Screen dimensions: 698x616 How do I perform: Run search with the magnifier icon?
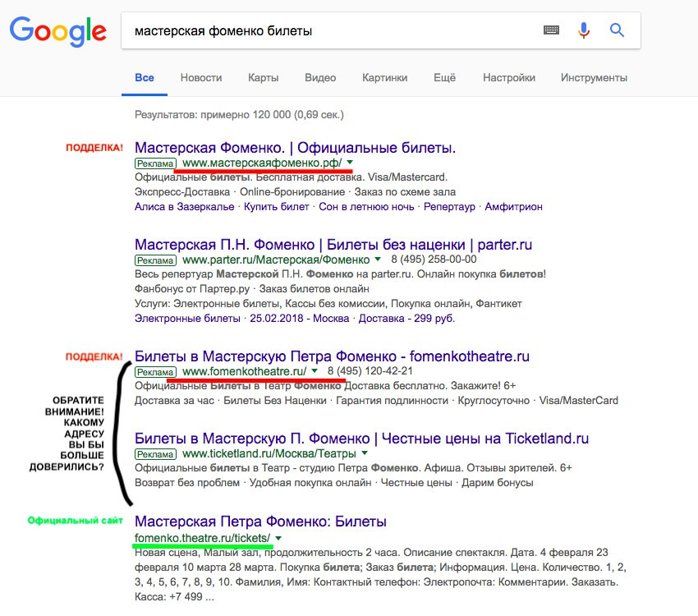click(617, 30)
